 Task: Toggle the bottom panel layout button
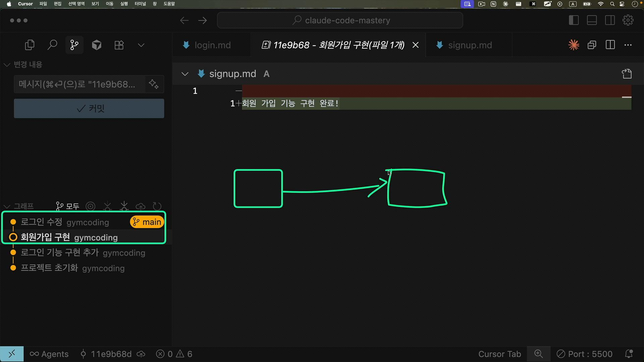[592, 20]
